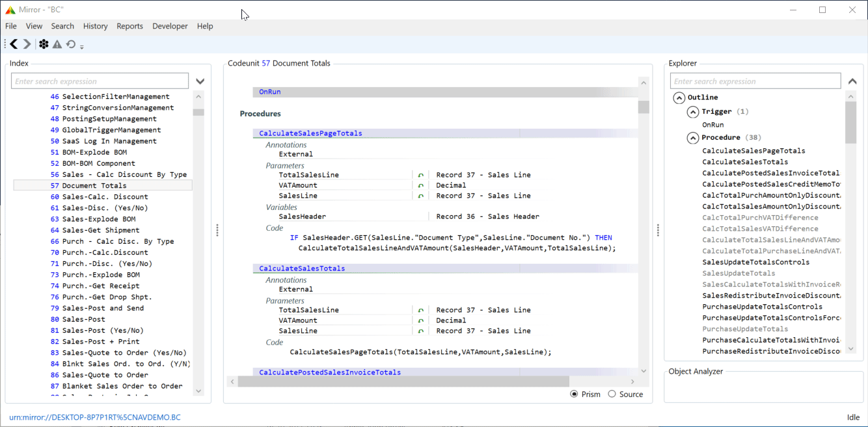Select the Prism view radio button

pos(574,394)
